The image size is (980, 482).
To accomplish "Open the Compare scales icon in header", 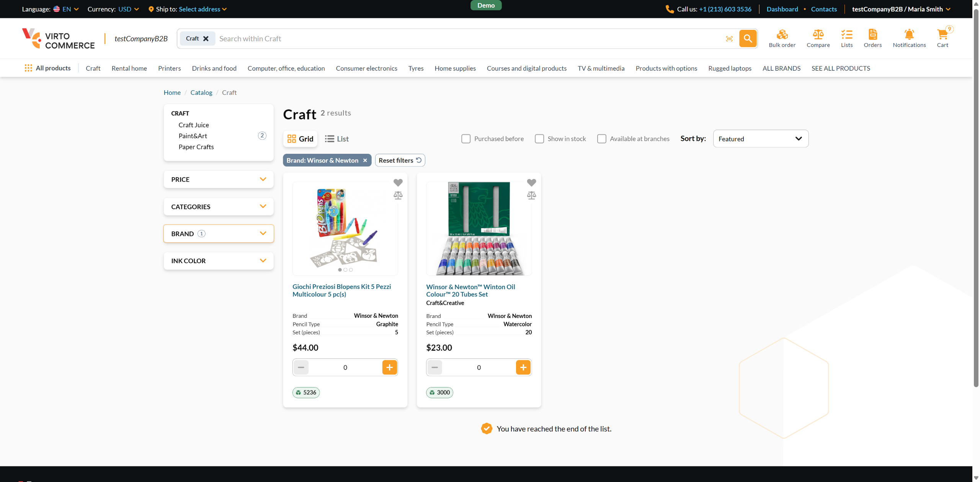I will (818, 35).
